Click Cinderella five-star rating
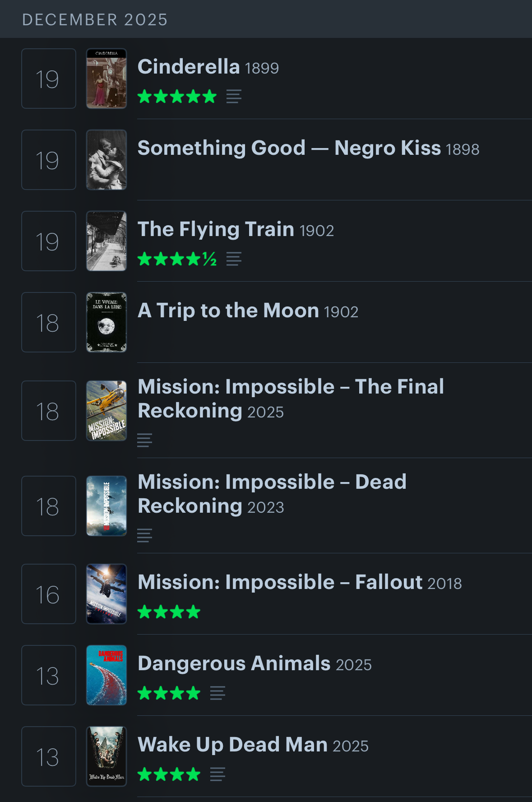The height and width of the screenshot is (802, 532). coord(177,97)
